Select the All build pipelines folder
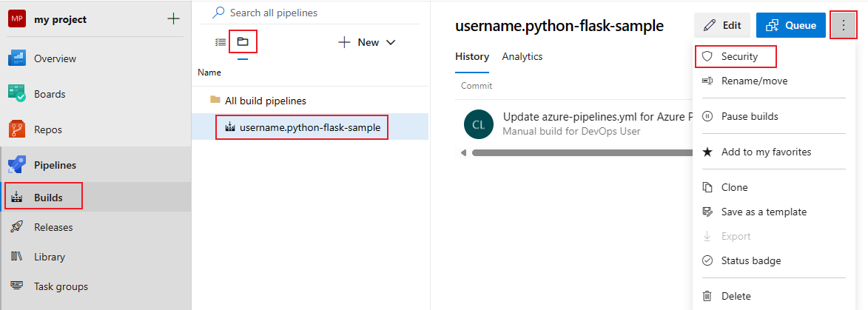This screenshot has height=310, width=868. 265,101
